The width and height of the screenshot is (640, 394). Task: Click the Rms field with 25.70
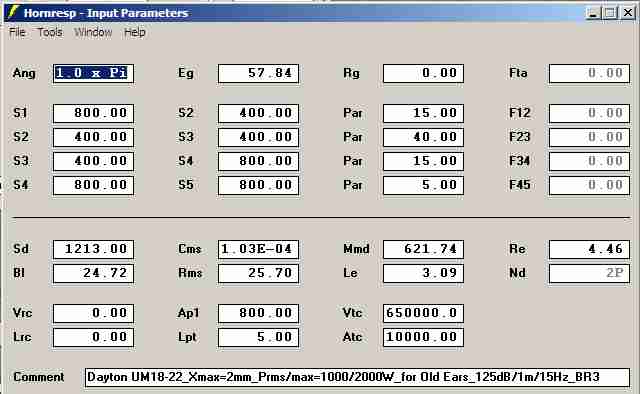(x=258, y=274)
